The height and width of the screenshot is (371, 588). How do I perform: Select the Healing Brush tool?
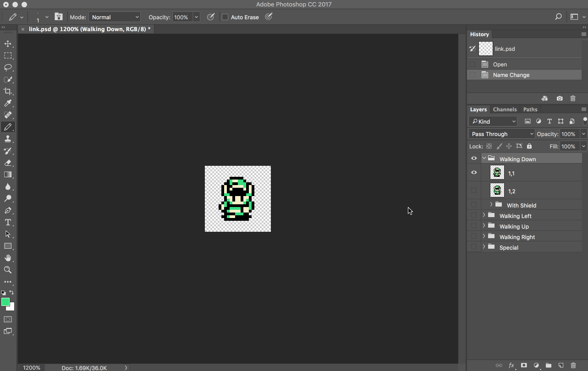(x=8, y=115)
